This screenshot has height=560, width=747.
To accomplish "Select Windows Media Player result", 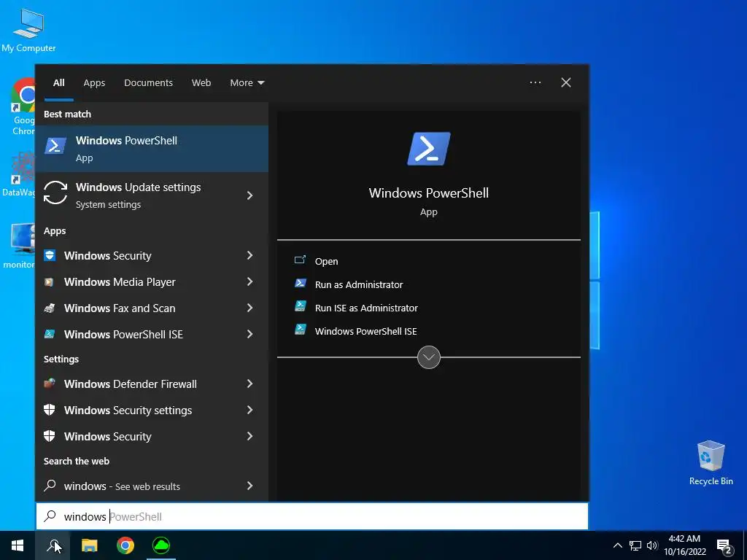I will [152, 282].
